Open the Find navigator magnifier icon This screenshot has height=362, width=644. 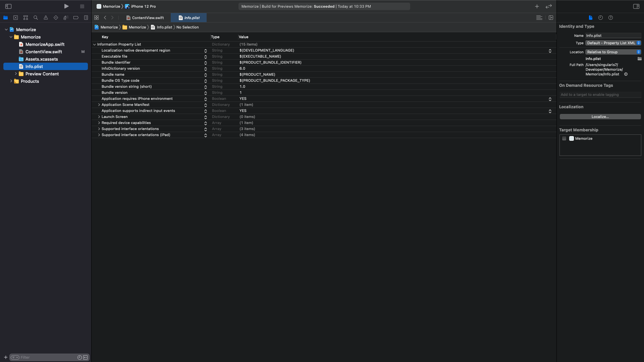point(36,18)
